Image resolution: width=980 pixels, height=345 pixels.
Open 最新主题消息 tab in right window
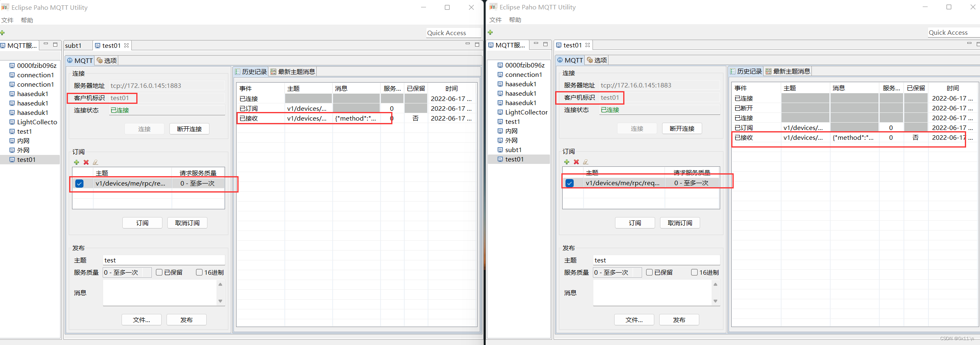pos(788,71)
